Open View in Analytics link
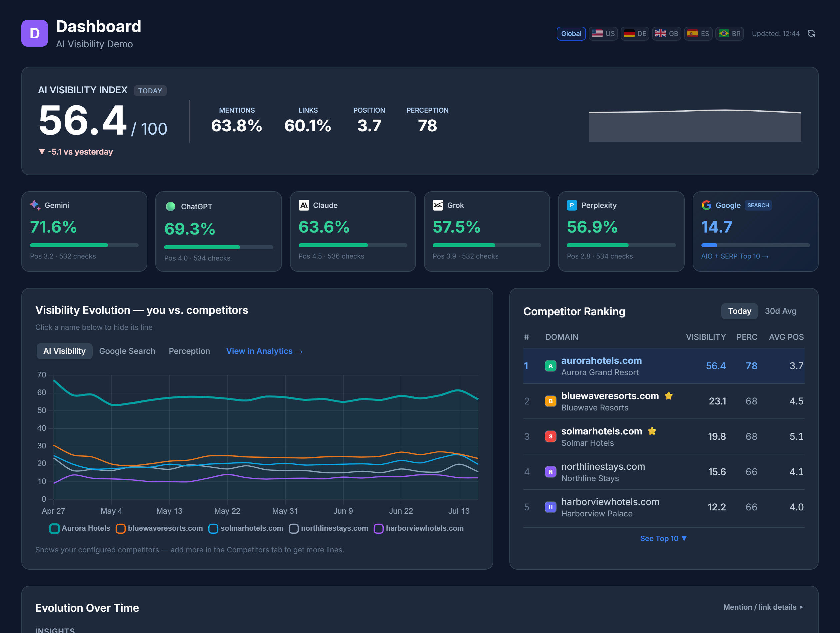The height and width of the screenshot is (633, 840). click(264, 351)
